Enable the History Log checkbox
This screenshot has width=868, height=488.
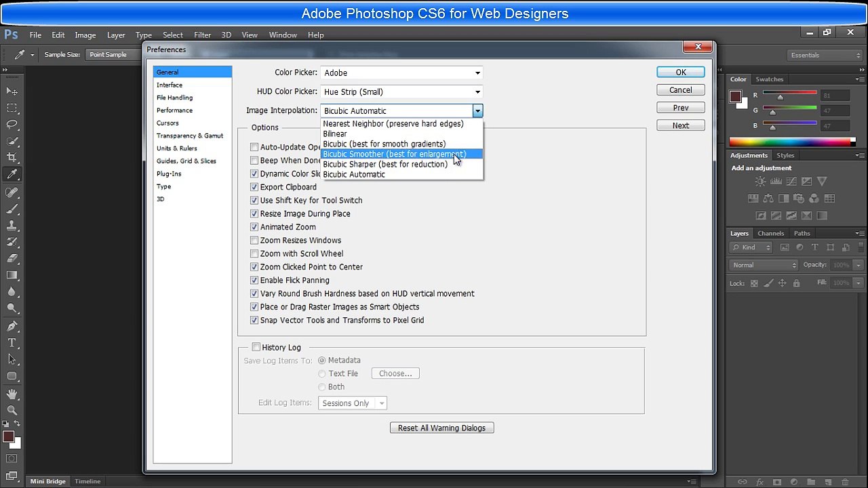click(x=256, y=347)
